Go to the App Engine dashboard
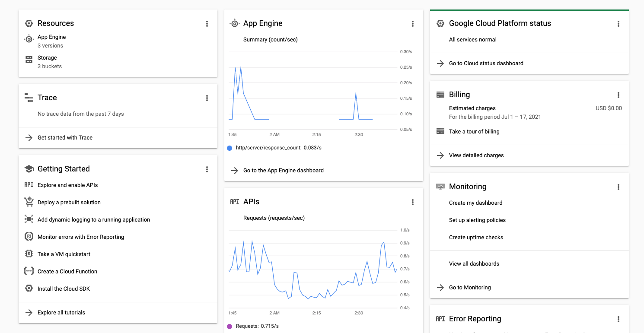Viewport: 644px width, 333px height. point(284,171)
